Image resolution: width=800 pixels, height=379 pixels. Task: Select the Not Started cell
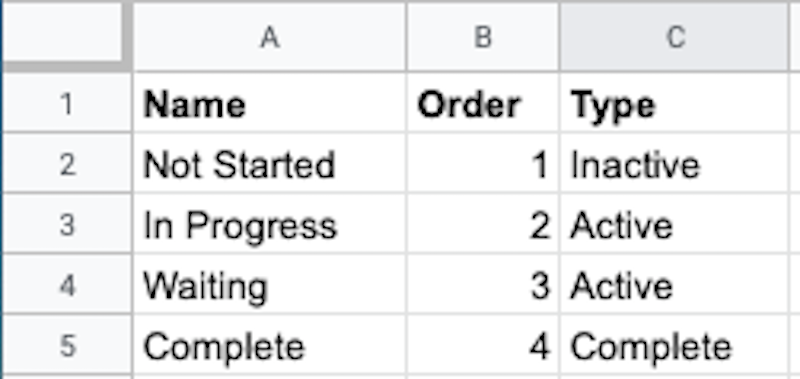click(270, 163)
